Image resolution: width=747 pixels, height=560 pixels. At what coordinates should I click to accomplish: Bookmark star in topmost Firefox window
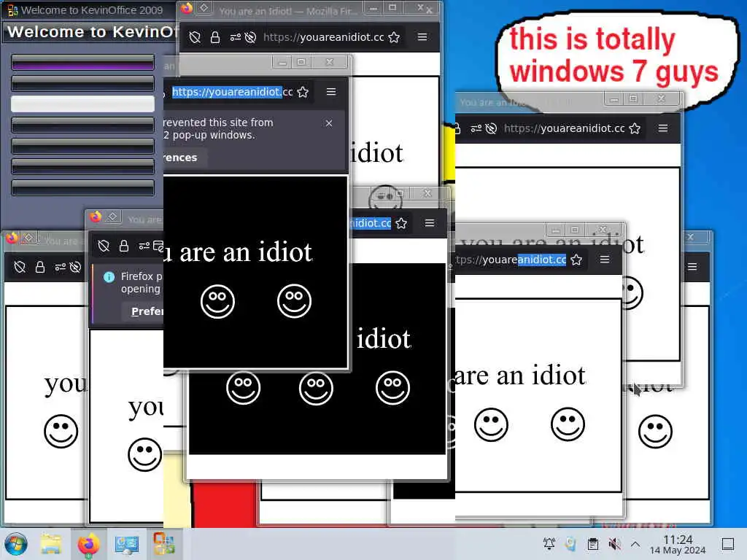(x=394, y=37)
